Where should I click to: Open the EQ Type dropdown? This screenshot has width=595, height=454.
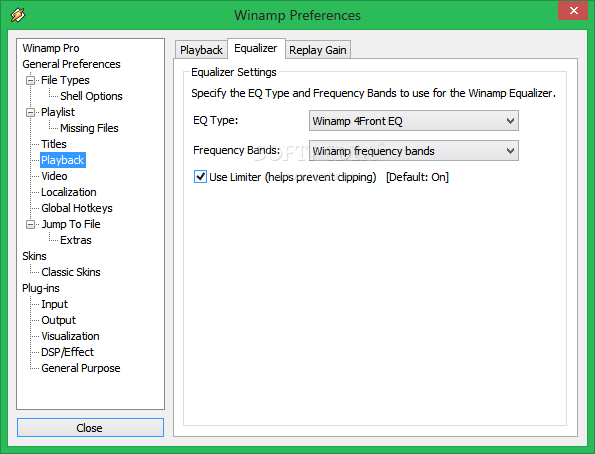pos(414,121)
